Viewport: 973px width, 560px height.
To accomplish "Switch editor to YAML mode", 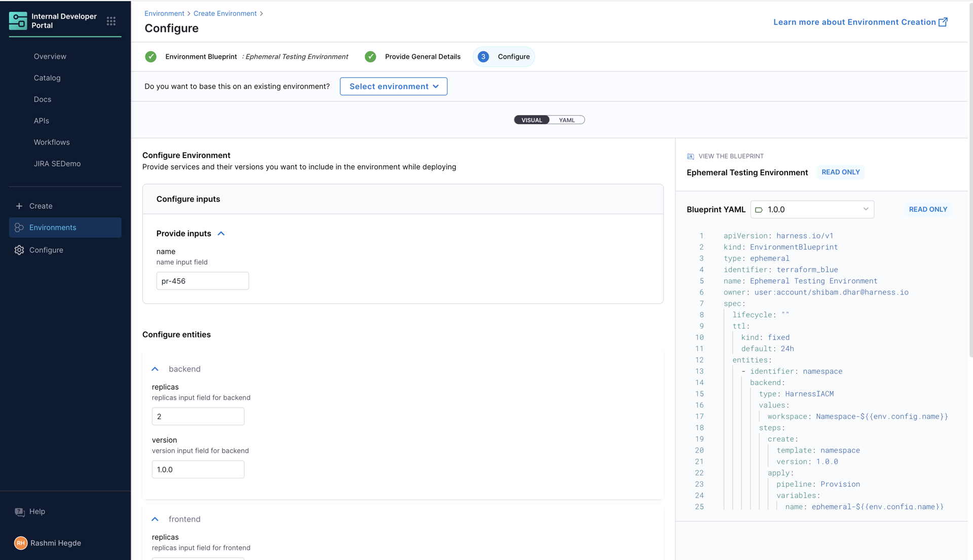I will pyautogui.click(x=567, y=120).
